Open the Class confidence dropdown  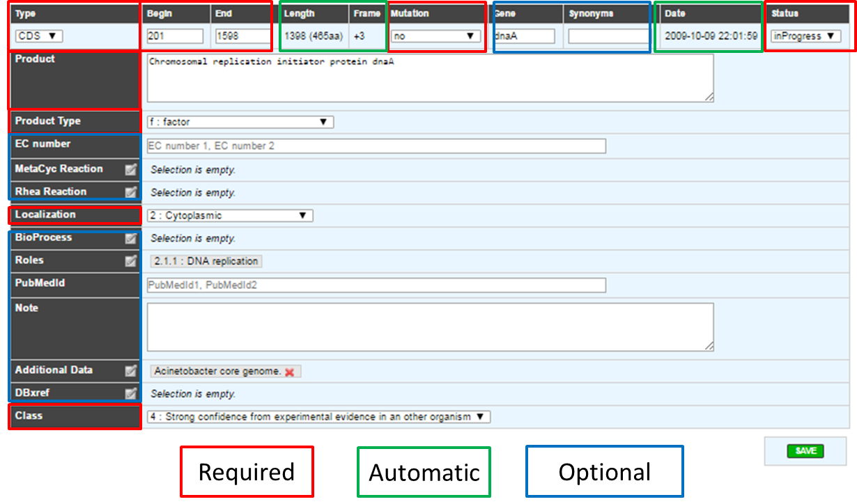(319, 417)
